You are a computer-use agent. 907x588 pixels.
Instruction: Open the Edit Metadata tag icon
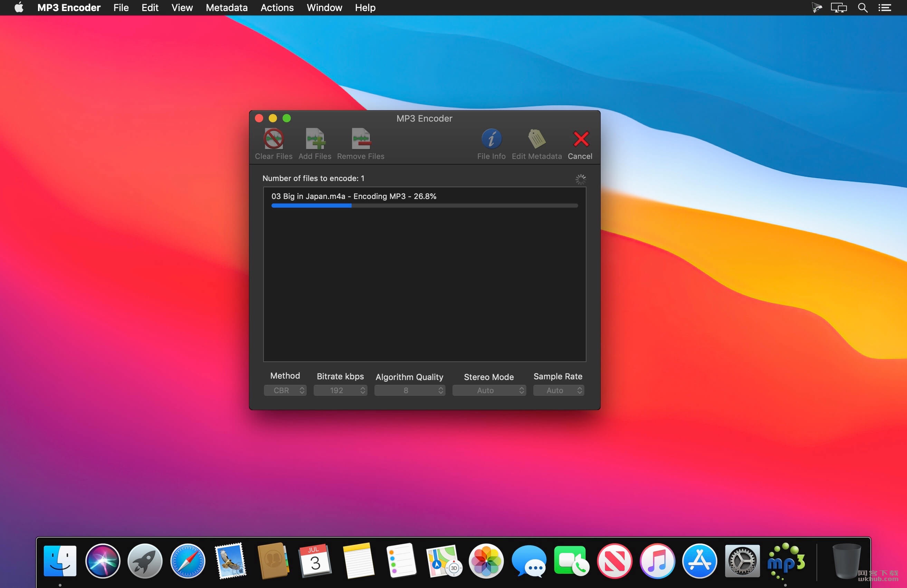tap(537, 139)
